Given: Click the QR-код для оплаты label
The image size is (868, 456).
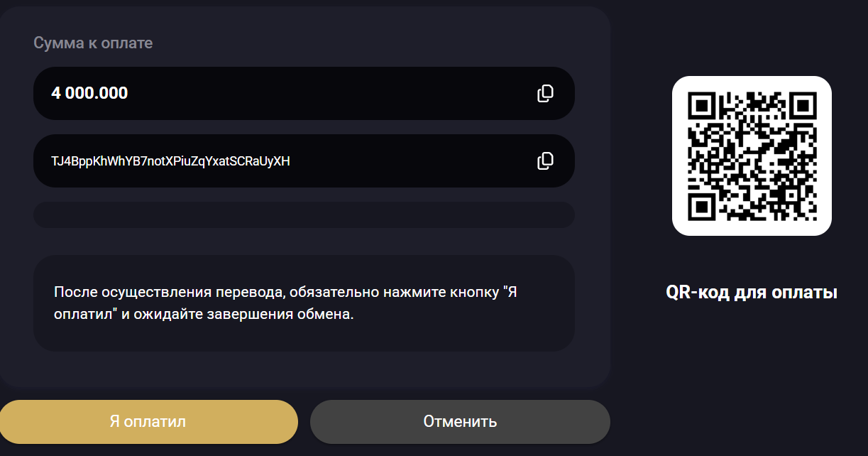Looking at the screenshot, I should click(x=751, y=291).
